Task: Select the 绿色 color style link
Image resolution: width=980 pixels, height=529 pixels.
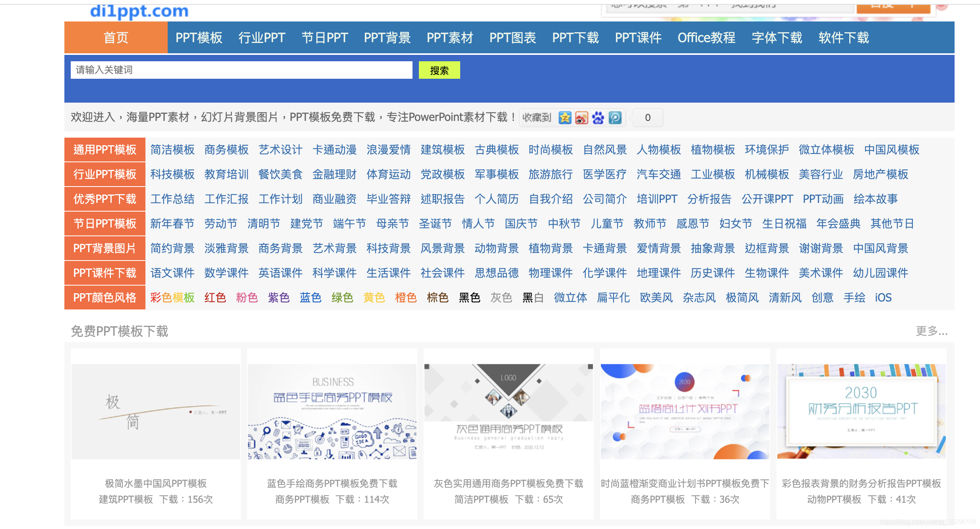Action: (x=342, y=298)
